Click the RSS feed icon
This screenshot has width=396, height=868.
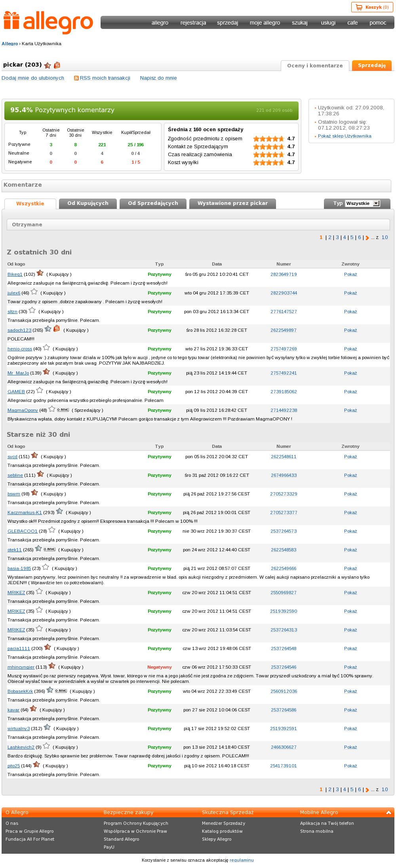click(x=76, y=78)
